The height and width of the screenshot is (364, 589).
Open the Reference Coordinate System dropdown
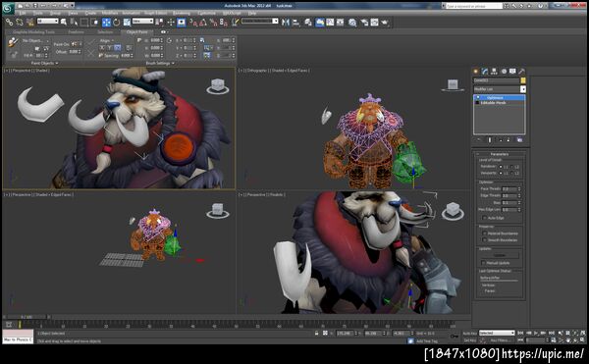pyautogui.click(x=142, y=22)
